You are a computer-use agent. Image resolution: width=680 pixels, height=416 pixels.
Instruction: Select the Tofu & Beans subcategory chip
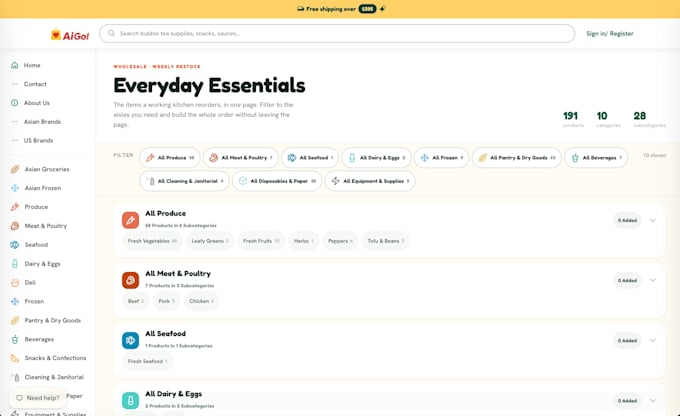click(x=386, y=241)
